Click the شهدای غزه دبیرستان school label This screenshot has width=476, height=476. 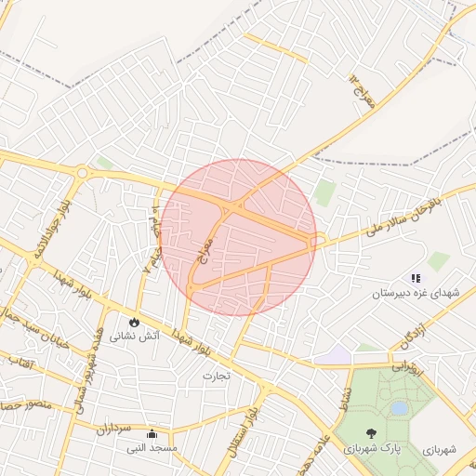[x=416, y=293]
